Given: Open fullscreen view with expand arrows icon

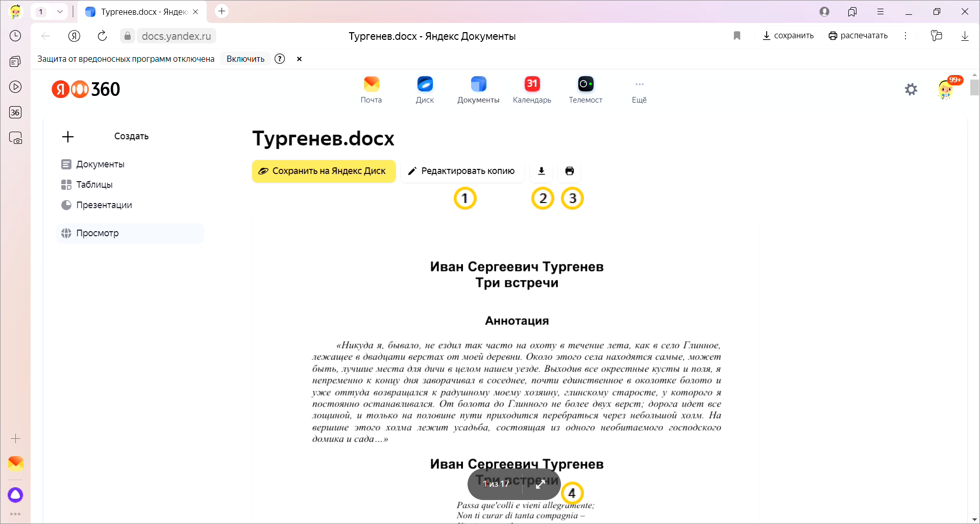Looking at the screenshot, I should [x=541, y=484].
